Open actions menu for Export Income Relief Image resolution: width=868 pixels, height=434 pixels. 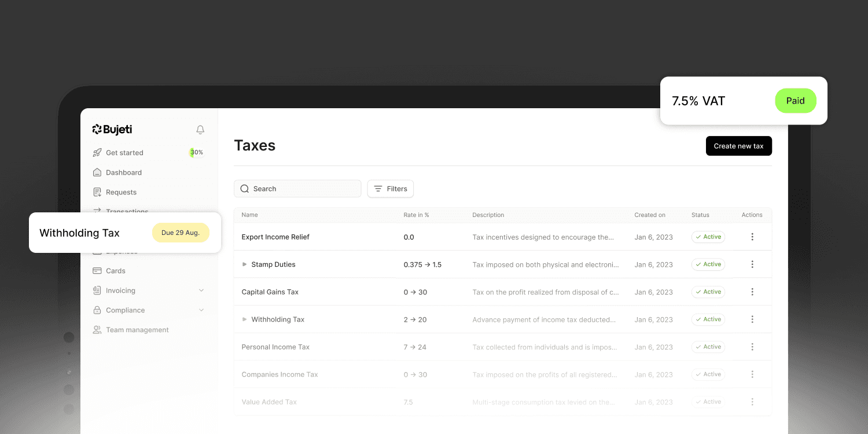pos(752,237)
